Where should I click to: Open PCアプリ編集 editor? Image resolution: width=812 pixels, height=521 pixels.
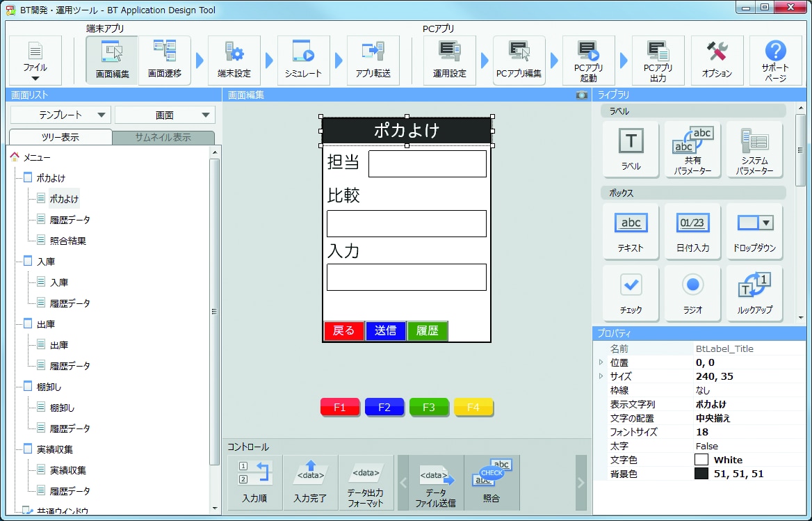tap(519, 60)
